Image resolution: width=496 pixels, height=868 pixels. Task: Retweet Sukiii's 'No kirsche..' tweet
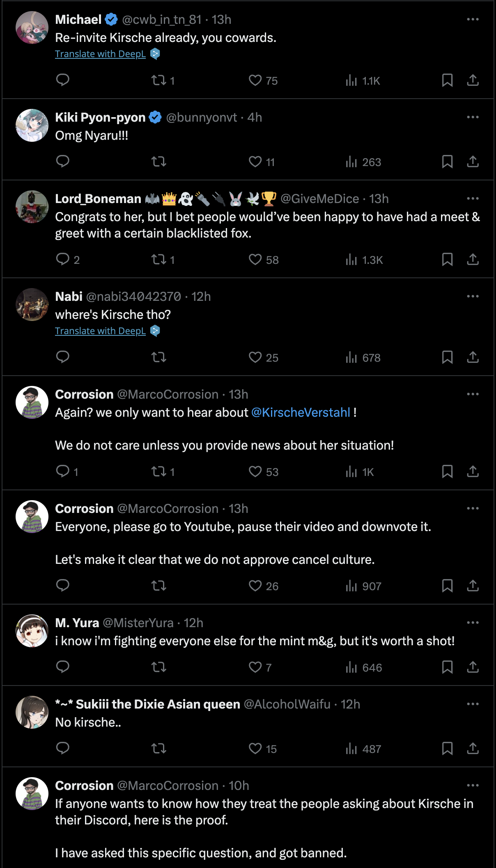pyautogui.click(x=159, y=748)
